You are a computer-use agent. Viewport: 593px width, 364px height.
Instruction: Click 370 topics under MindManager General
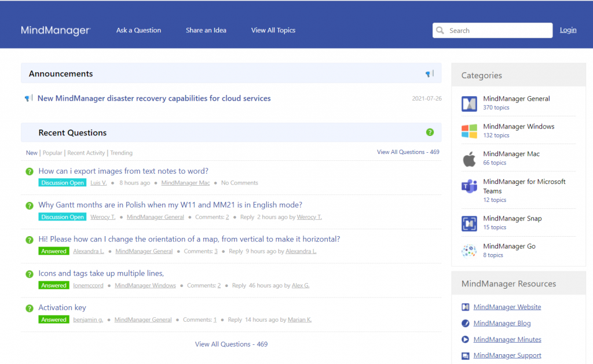coord(496,108)
